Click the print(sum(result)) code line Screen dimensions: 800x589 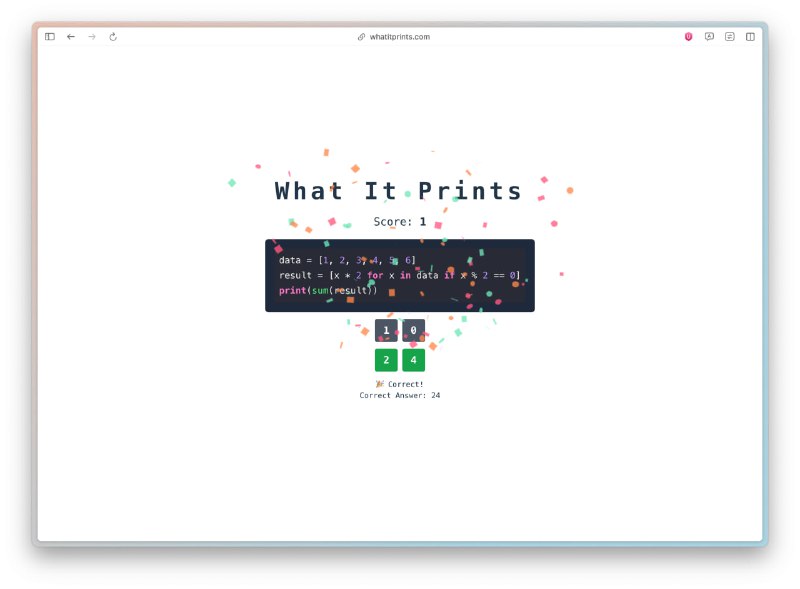(x=328, y=290)
